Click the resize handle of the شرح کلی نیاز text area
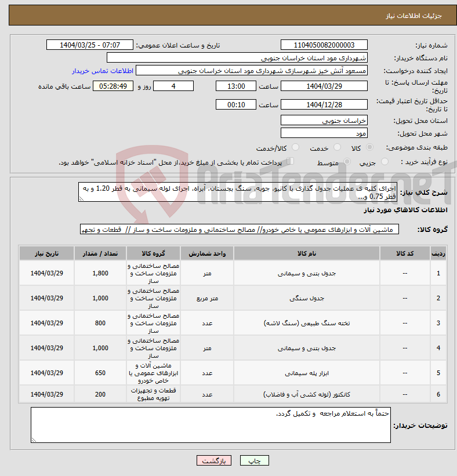Screen dimensions: 457x476 click(x=81, y=199)
